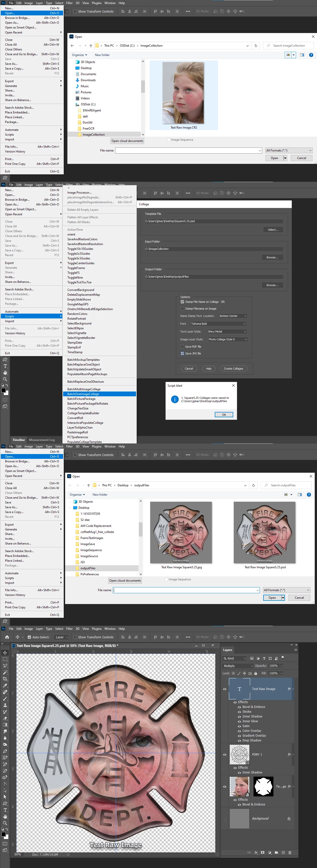Delete layer with trash icon
This screenshot has height=868, width=317.
pos(290,853)
